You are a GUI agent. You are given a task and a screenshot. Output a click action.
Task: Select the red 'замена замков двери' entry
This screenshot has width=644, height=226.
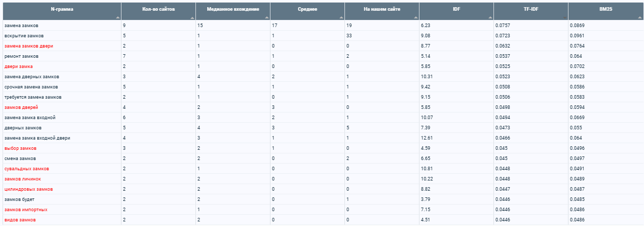coord(28,46)
